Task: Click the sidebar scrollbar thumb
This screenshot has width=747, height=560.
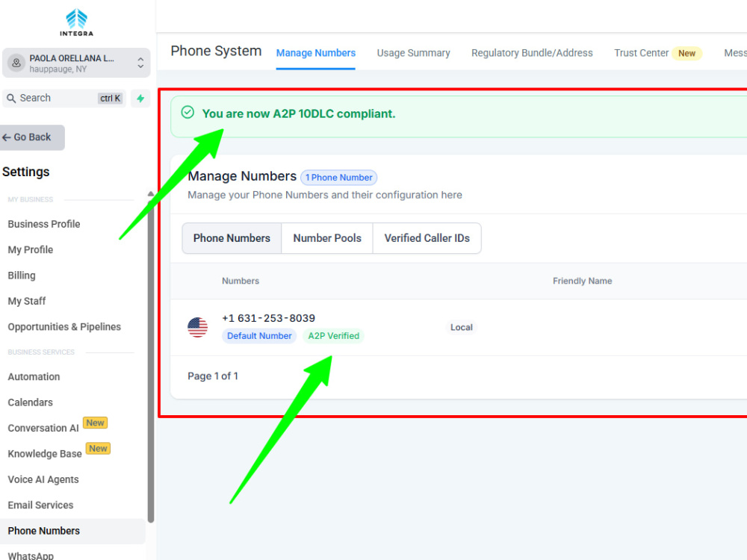Action: [151, 361]
